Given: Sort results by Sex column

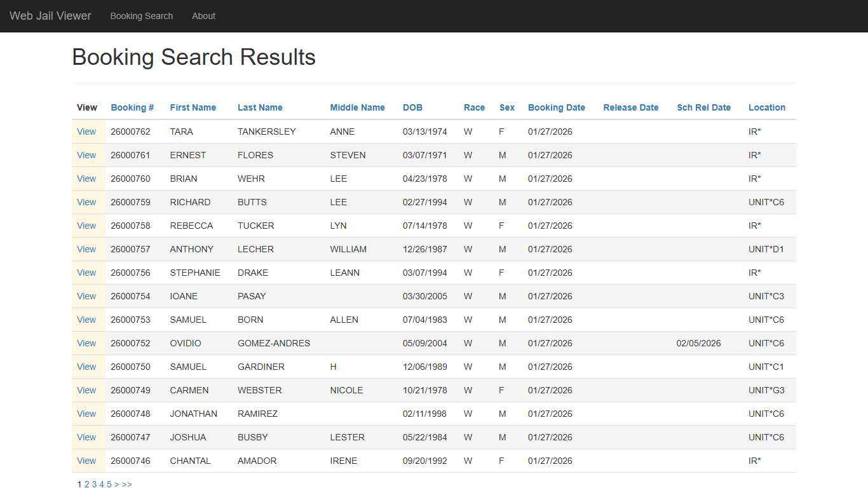Looking at the screenshot, I should coord(506,107).
